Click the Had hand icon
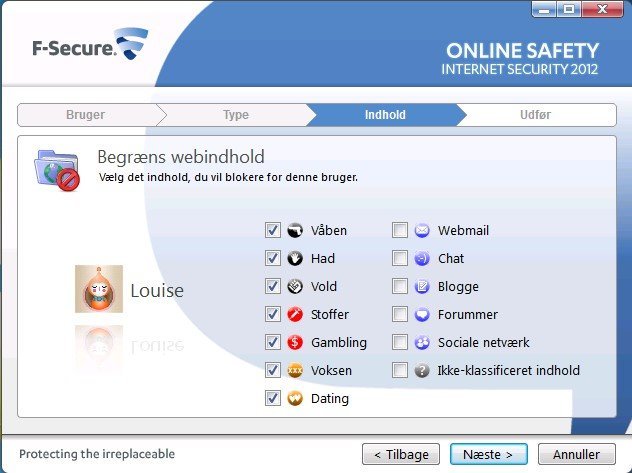The width and height of the screenshot is (632, 473). point(295,258)
